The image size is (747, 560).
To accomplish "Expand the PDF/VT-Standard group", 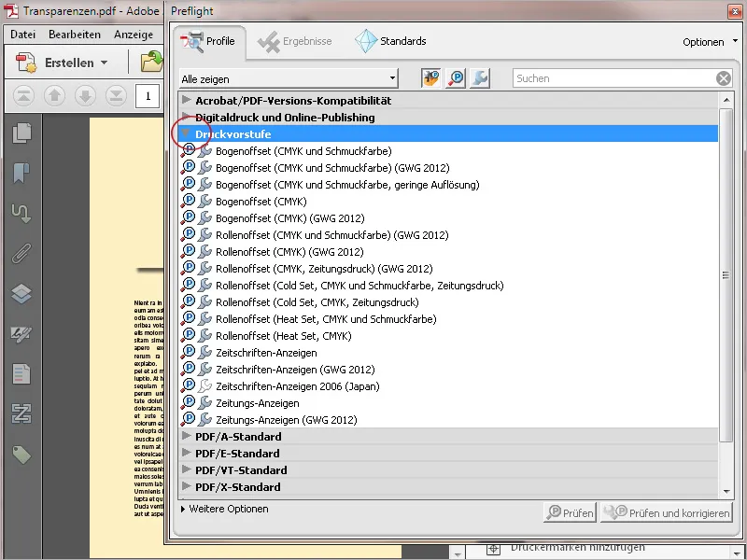I will [x=187, y=469].
